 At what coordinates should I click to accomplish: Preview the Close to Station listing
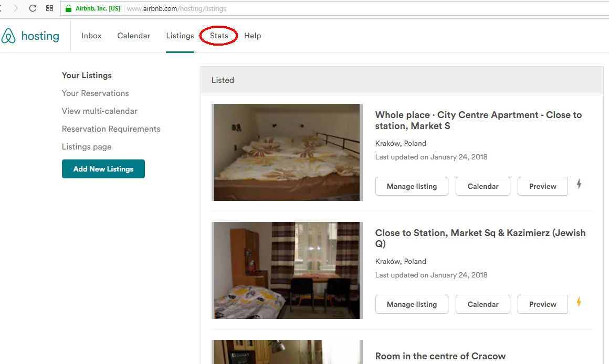[542, 304]
